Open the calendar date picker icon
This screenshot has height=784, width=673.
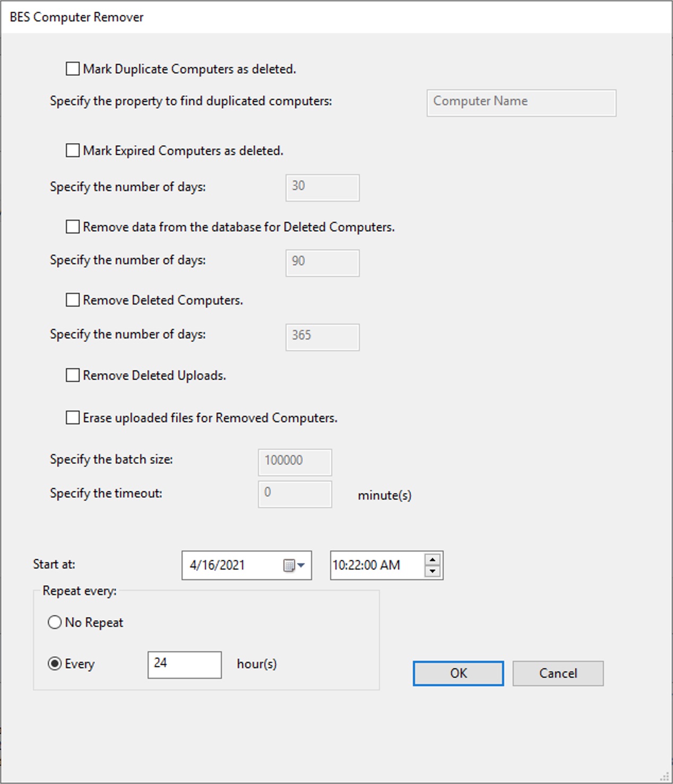coord(294,565)
